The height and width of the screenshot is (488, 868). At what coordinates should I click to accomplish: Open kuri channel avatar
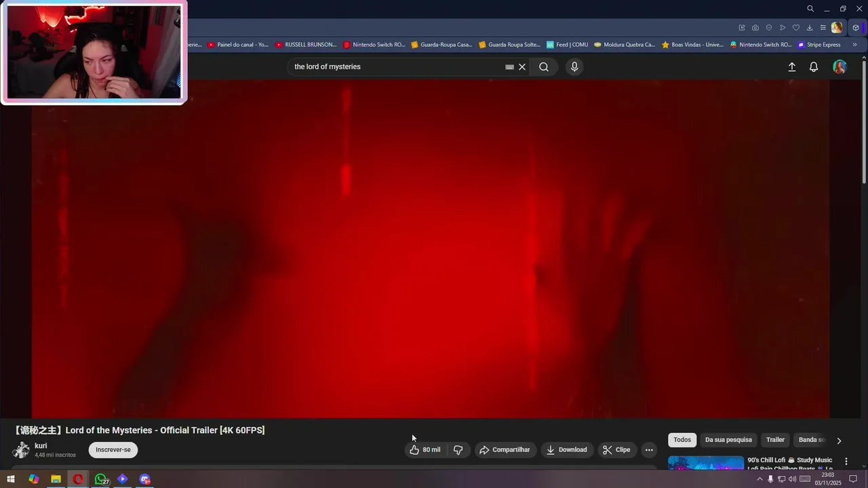pos(22,450)
